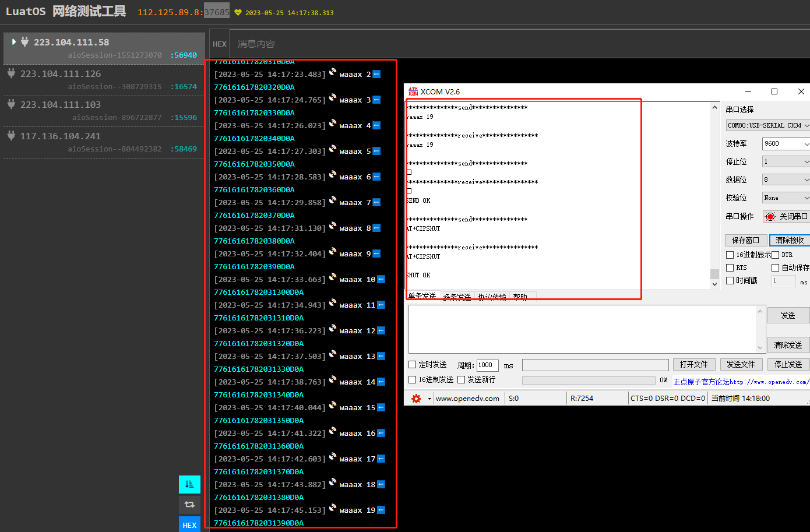810x532 pixels.
Task: Enable the 定时发送 timed send checkbox
Action: click(412, 364)
